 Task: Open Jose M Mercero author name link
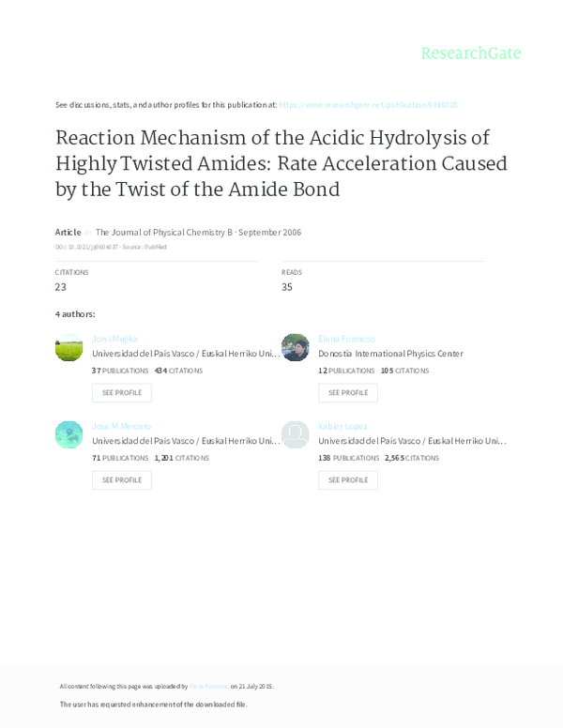point(121,426)
